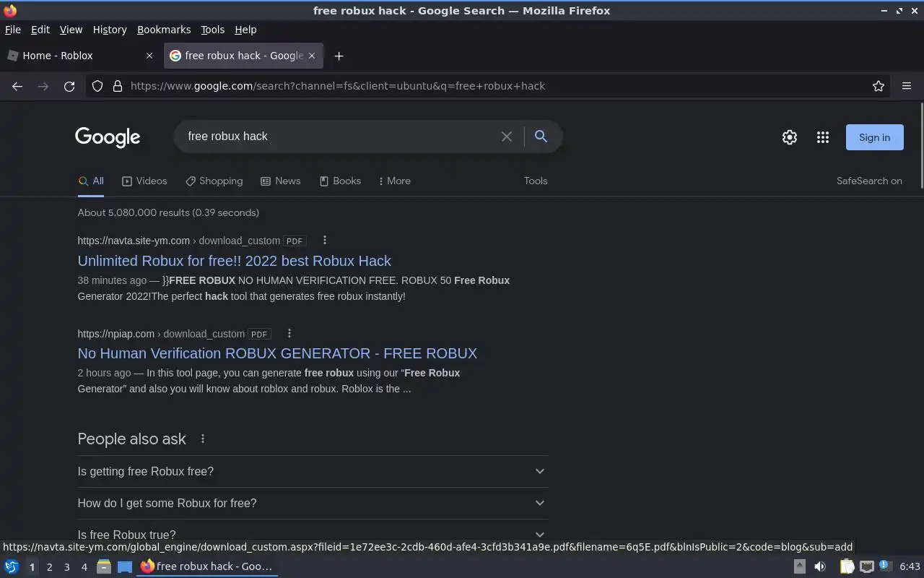Open the More search filters dropdown
The image size is (924, 578).
(x=394, y=181)
